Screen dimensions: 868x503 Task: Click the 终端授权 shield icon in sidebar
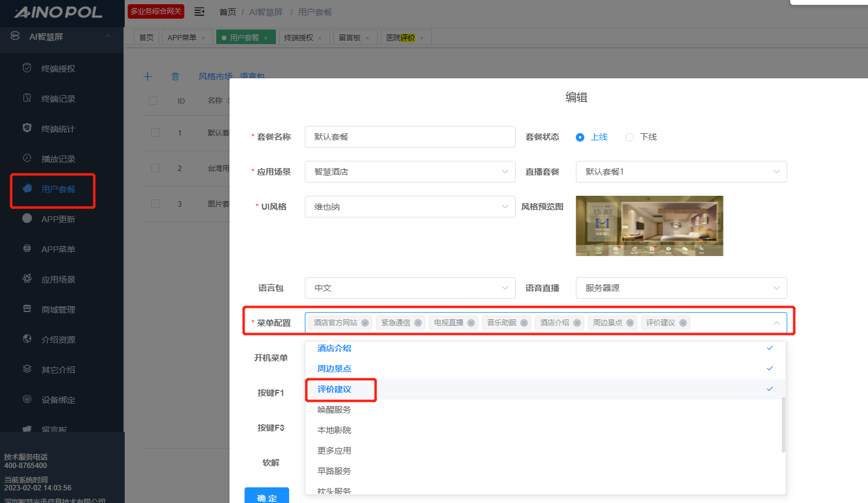click(27, 68)
